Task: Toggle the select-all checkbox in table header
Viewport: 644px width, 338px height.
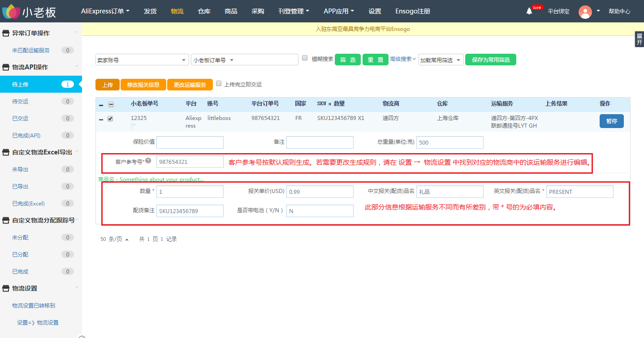Action: (x=111, y=104)
